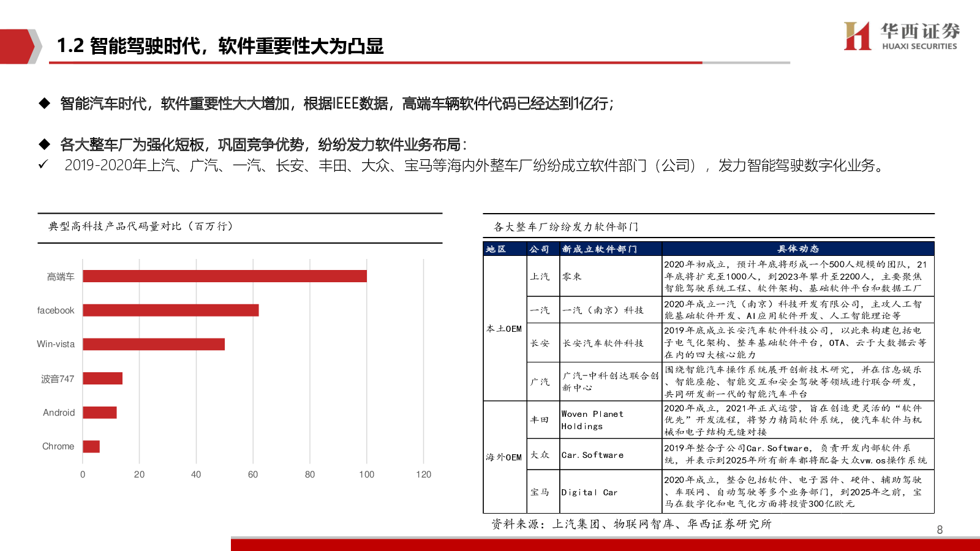Click the 'Chrome' axis label
This screenshot has height=551, width=980.
click(x=58, y=446)
